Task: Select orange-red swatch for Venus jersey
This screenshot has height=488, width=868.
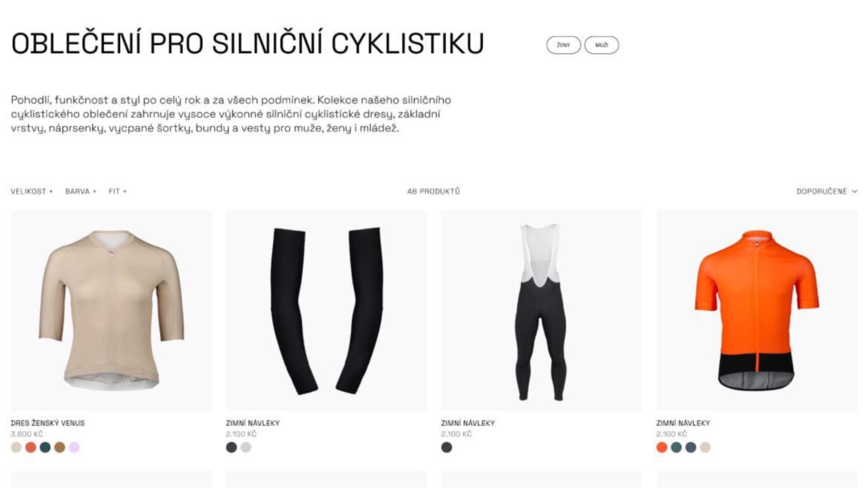Action: pyautogui.click(x=31, y=447)
